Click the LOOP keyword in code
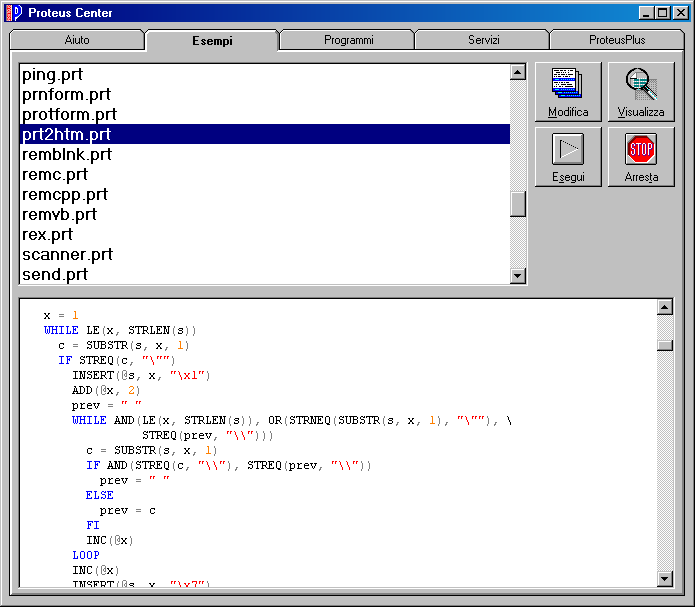 (86, 555)
